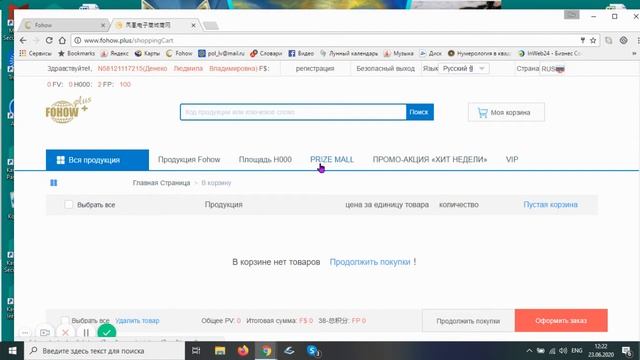Switch to the Площадь H000 tab
Viewport: 640px width, 360px height.
[x=265, y=160]
